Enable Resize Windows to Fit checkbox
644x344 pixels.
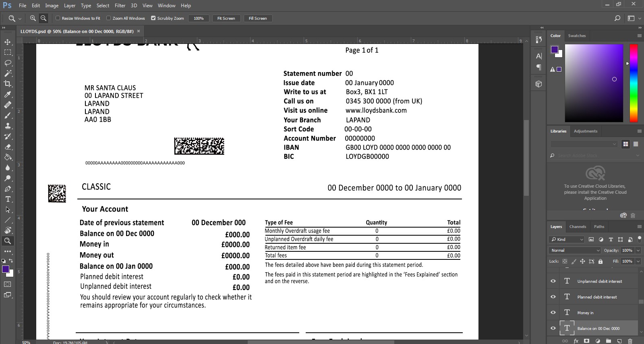tap(58, 18)
